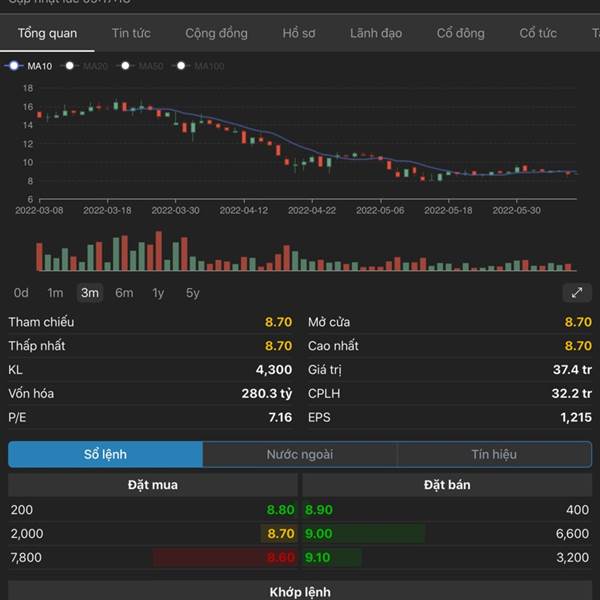Select the 0d chart range
This screenshot has width=600, height=600.
pyautogui.click(x=21, y=293)
